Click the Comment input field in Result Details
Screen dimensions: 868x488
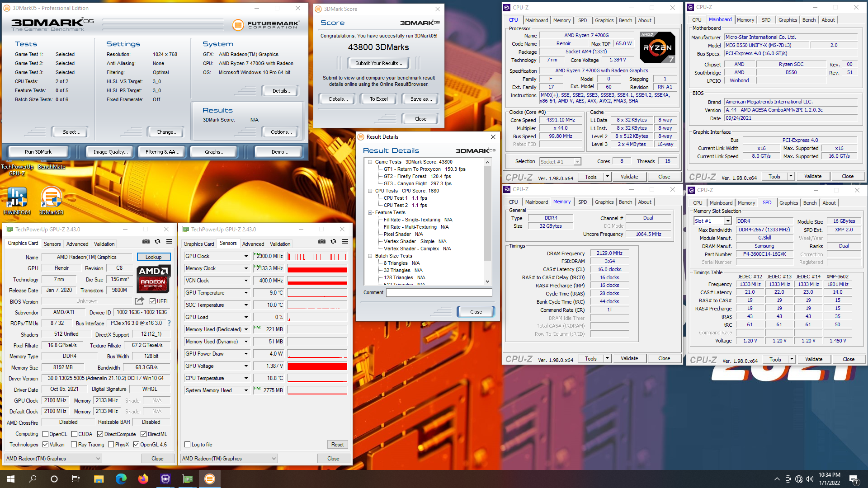[x=439, y=293]
